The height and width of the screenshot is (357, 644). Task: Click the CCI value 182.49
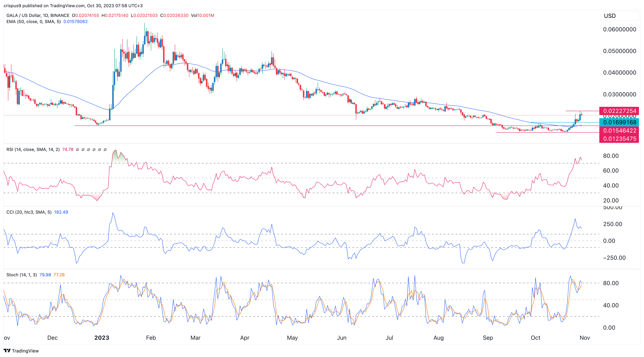click(x=61, y=212)
